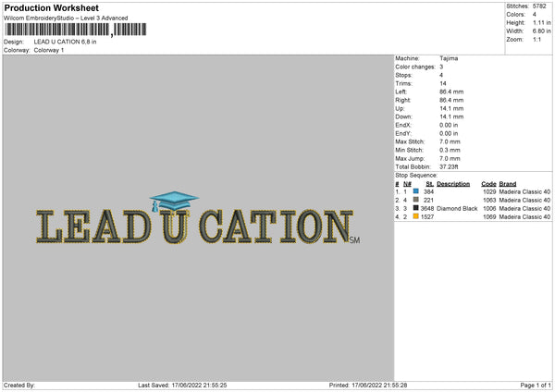Click the gray-brown thread swatch for code 1063
Image resolution: width=555 pixels, height=392 pixels.
tap(416, 200)
